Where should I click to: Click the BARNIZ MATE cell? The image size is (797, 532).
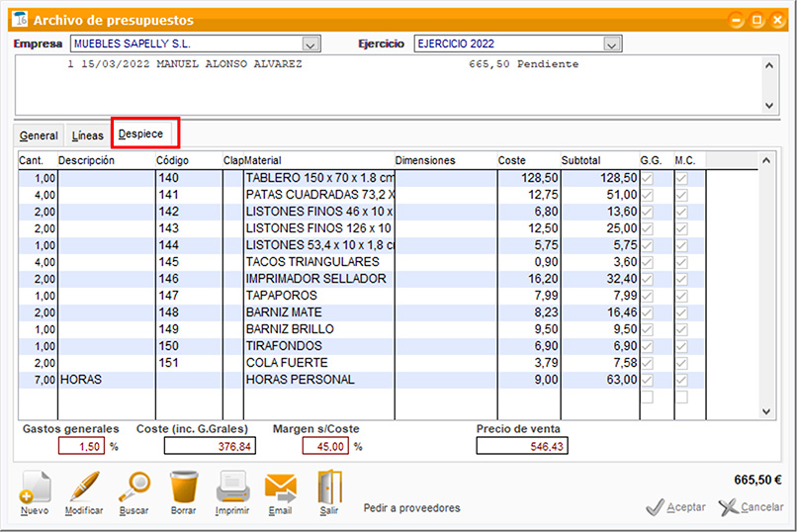(x=319, y=312)
